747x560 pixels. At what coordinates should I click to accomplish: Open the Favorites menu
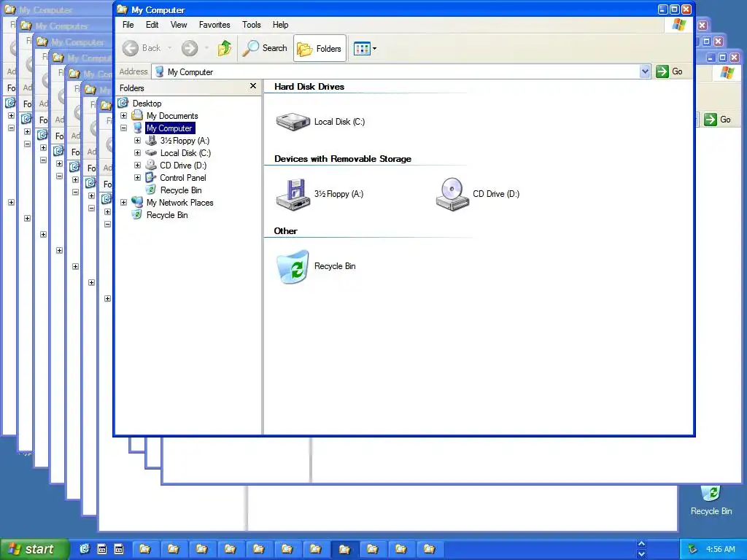pos(214,25)
